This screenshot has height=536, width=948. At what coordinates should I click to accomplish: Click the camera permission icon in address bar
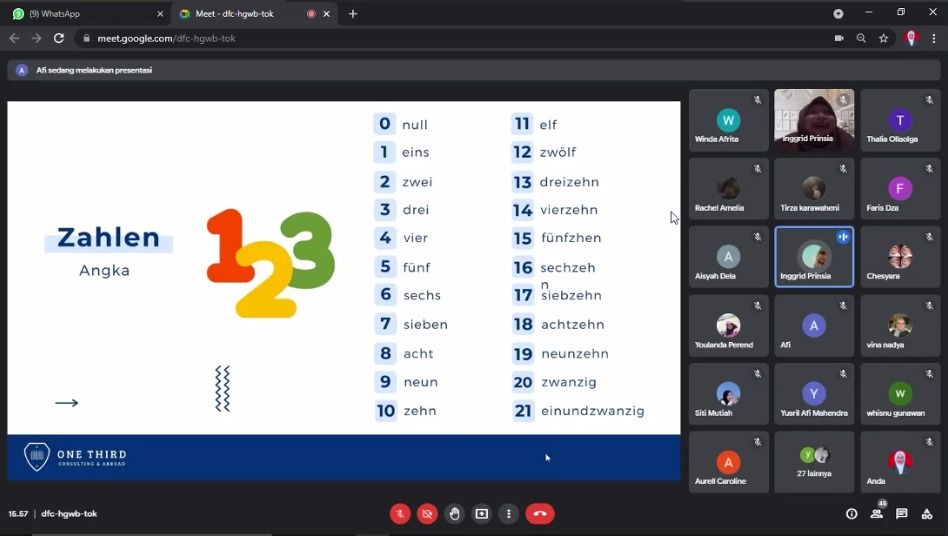(839, 38)
